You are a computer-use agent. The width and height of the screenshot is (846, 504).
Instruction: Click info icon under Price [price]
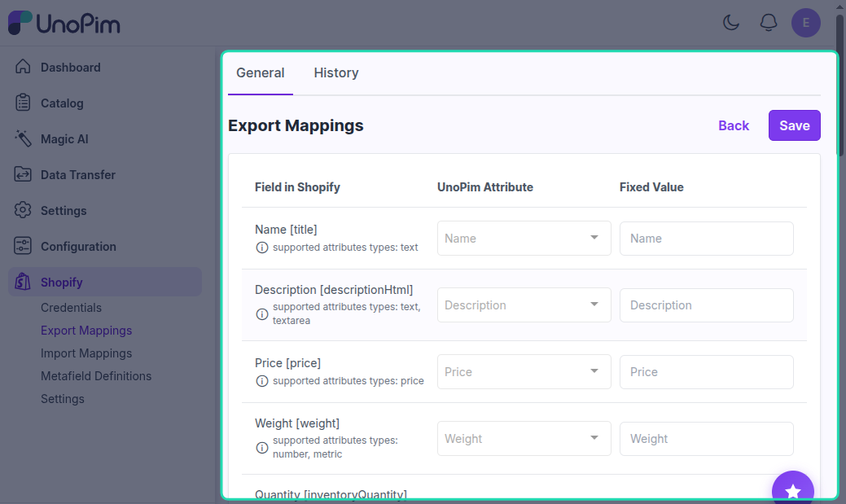[x=261, y=381]
